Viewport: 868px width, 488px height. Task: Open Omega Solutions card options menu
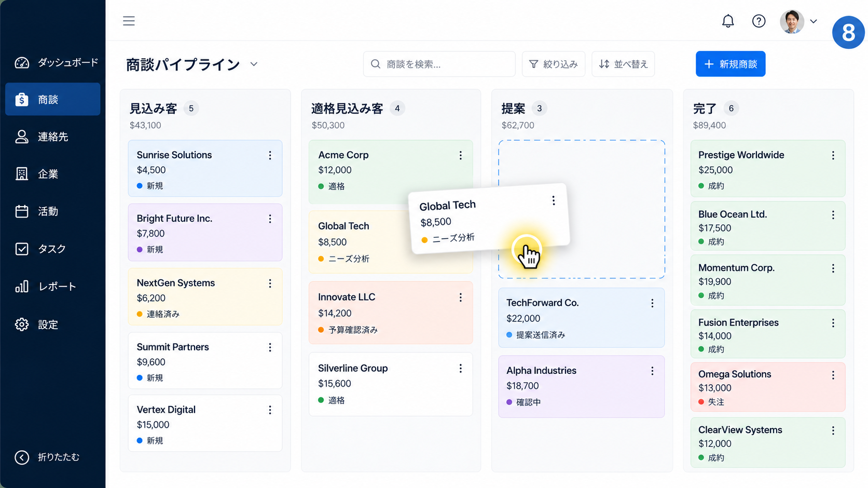tap(833, 375)
